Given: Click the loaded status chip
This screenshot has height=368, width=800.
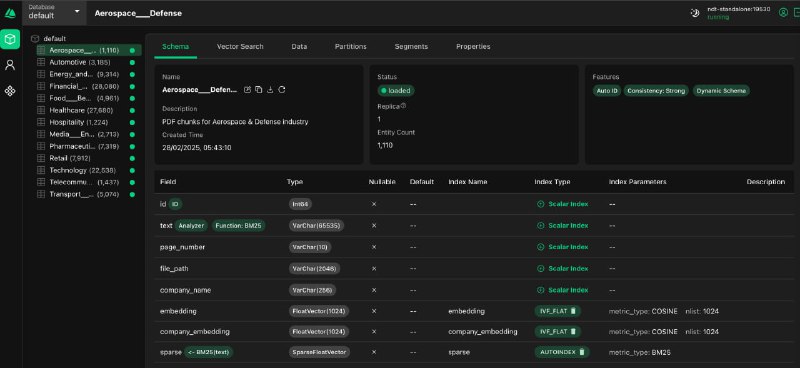Looking at the screenshot, I should 396,90.
